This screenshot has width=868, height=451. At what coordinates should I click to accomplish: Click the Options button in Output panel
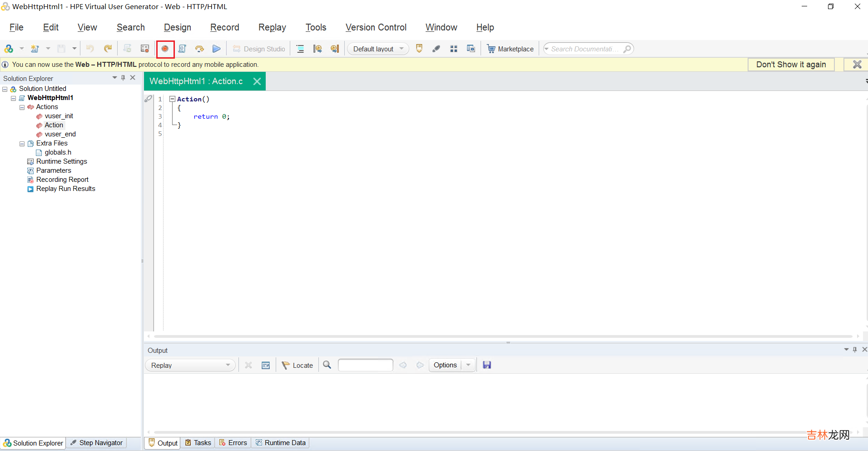pos(445,365)
